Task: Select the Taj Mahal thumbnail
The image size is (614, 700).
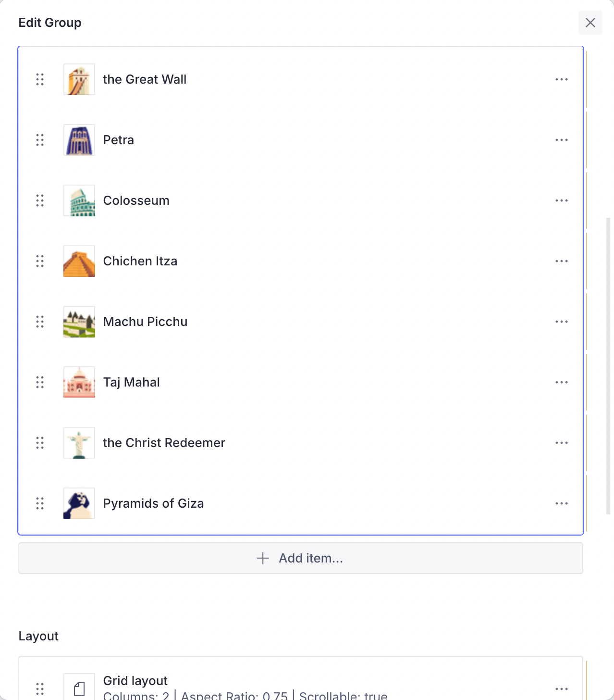Action: click(x=79, y=382)
